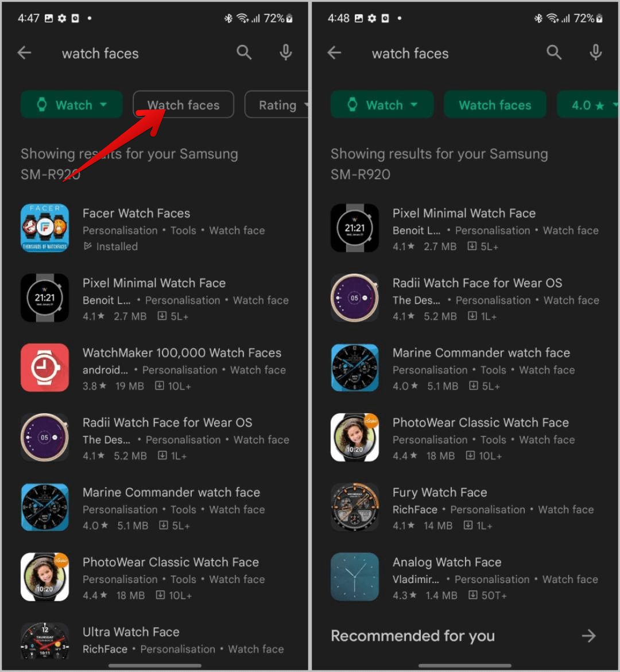Tap back arrow in right screen

[x=335, y=53]
